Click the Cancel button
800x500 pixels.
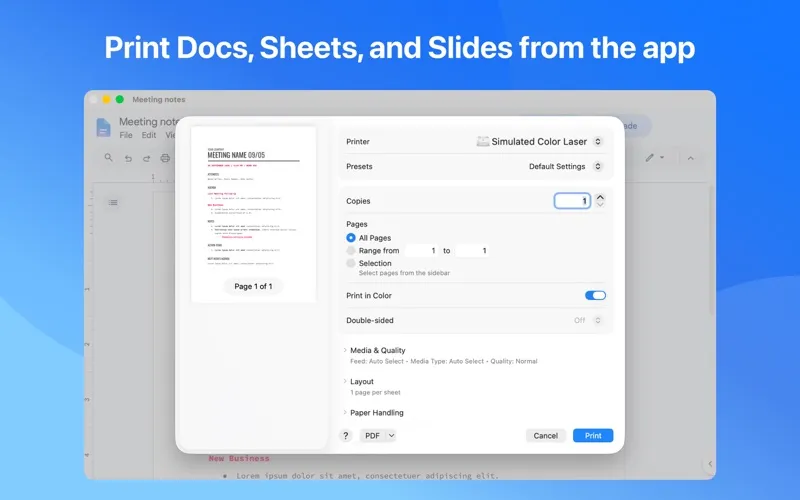click(545, 435)
